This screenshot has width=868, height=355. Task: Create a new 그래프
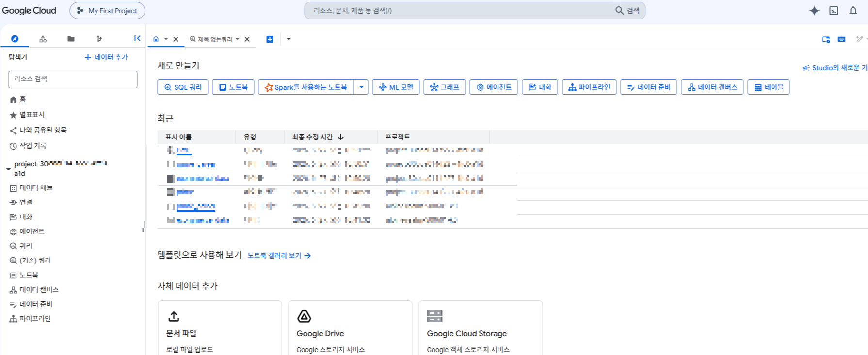click(x=445, y=87)
